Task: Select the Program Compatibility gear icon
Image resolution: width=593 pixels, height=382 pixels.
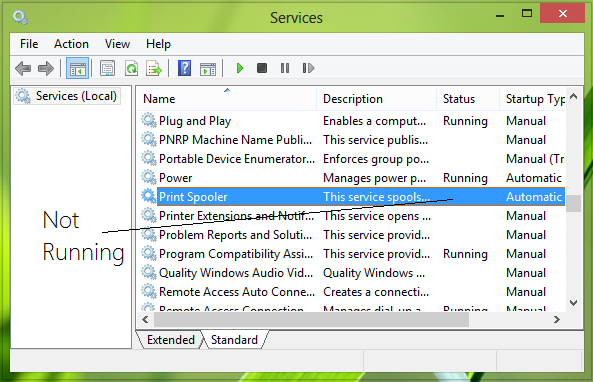Action: pyautogui.click(x=149, y=253)
